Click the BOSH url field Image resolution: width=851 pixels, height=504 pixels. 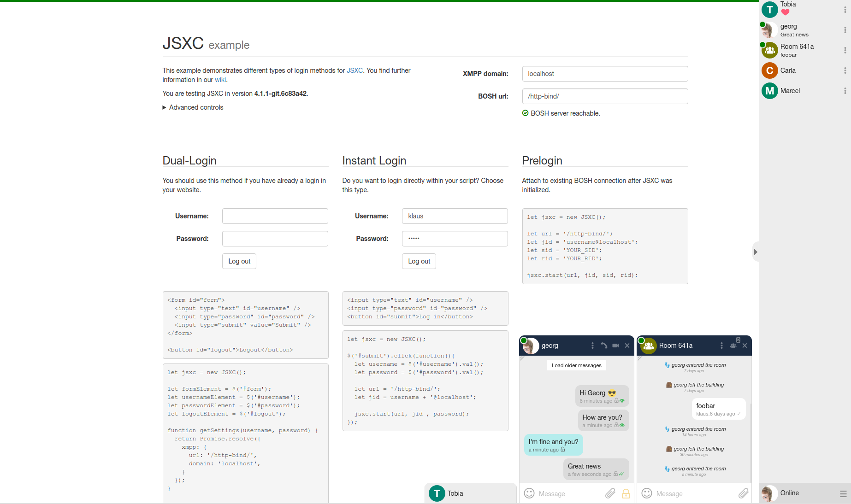coord(605,96)
